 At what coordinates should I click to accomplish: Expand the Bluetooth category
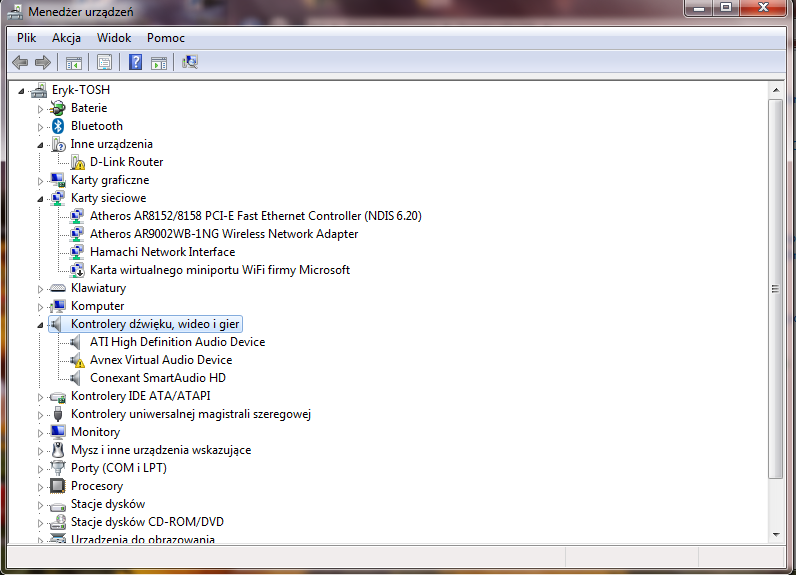pyautogui.click(x=40, y=126)
